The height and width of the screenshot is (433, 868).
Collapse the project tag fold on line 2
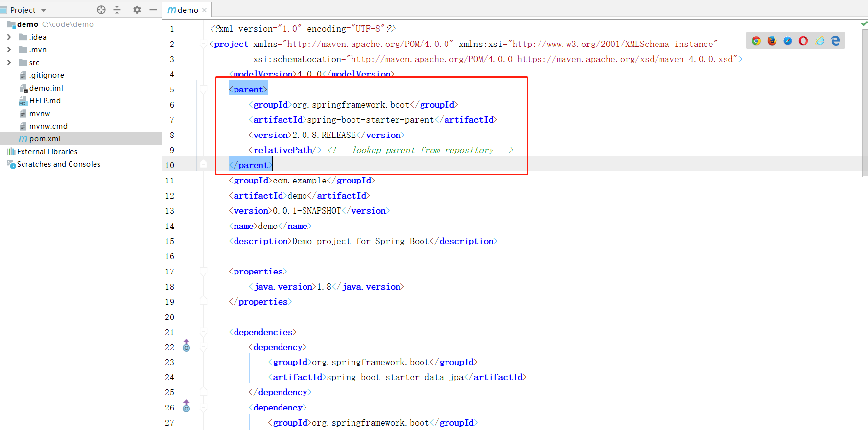pyautogui.click(x=203, y=44)
